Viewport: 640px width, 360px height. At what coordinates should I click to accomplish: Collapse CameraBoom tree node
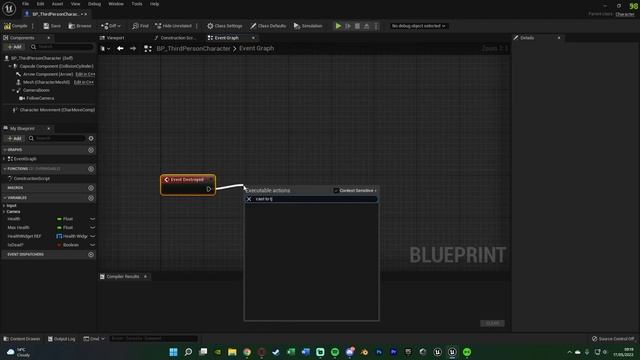pos(13,90)
